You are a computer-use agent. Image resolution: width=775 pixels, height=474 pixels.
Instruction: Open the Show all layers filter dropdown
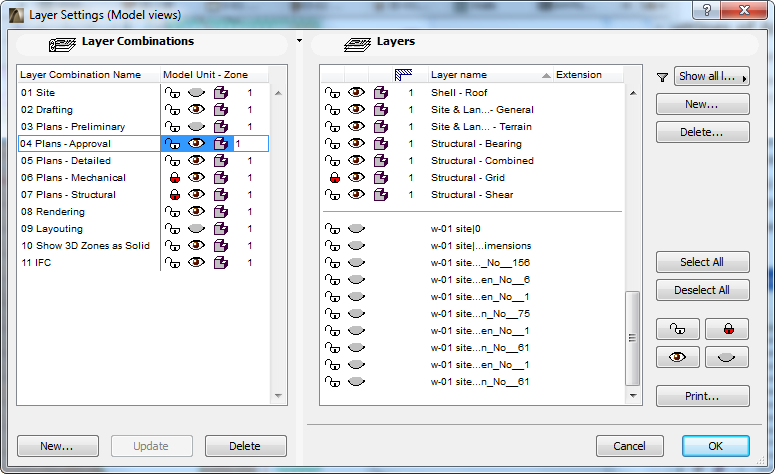[x=712, y=76]
